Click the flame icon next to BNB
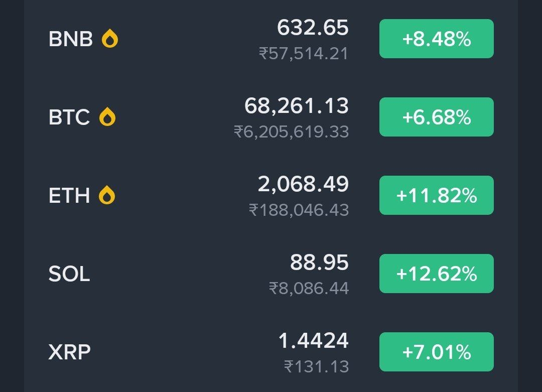542x392 pixels. tap(109, 39)
